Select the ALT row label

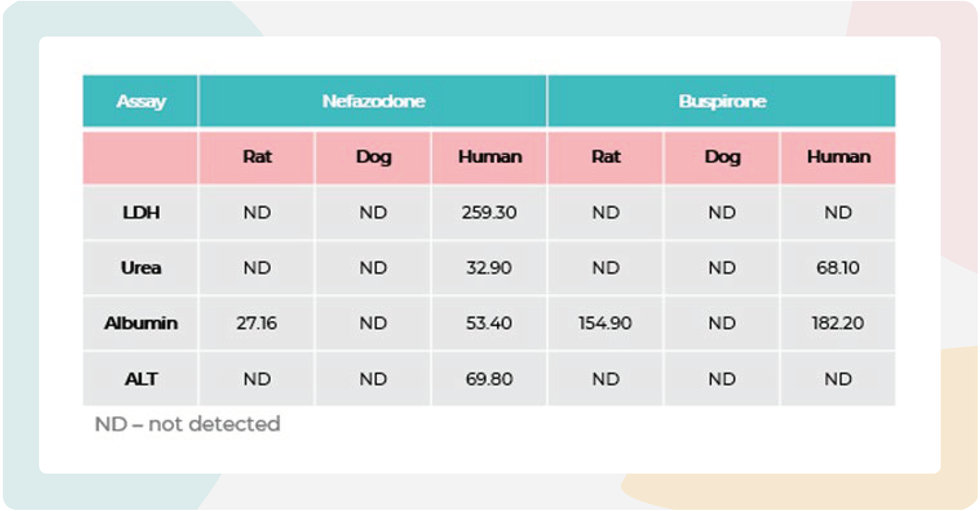[141, 379]
